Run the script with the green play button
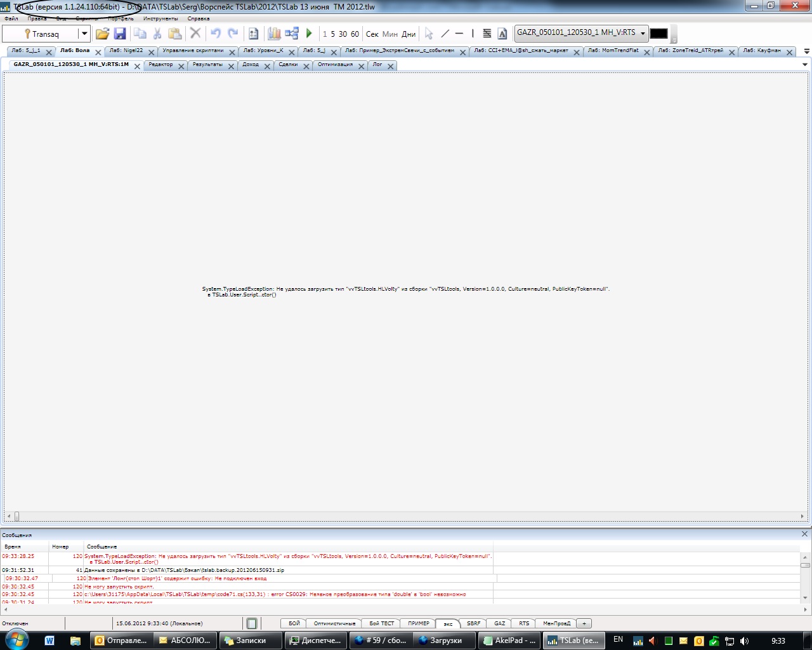Screen dimensions: 812x650 point(309,33)
